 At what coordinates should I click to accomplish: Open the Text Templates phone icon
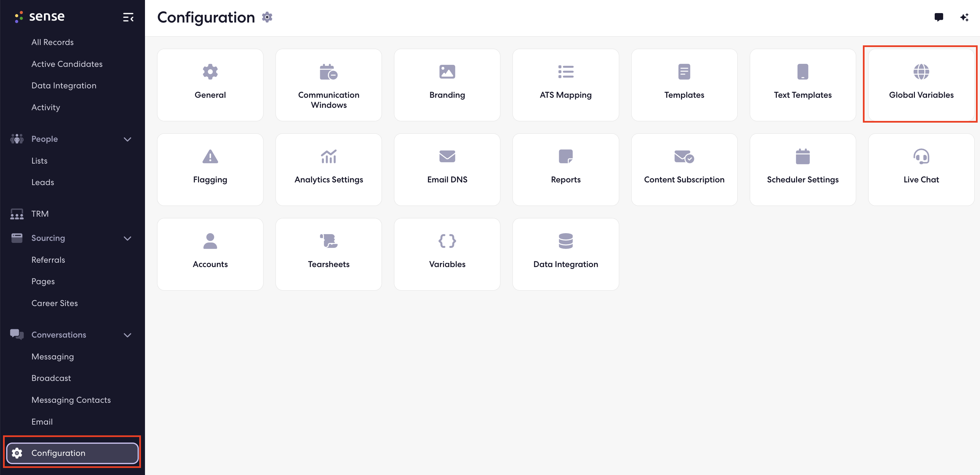tap(803, 72)
